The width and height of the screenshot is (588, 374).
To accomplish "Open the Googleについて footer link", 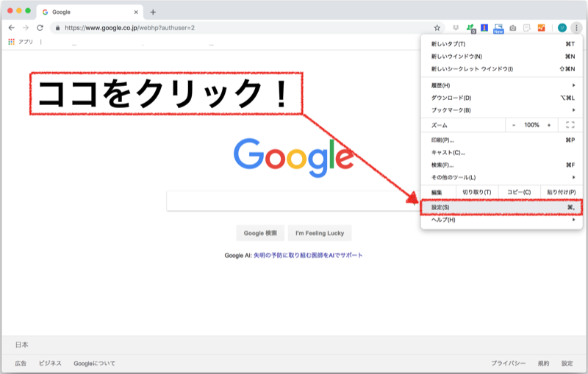I will 95,363.
